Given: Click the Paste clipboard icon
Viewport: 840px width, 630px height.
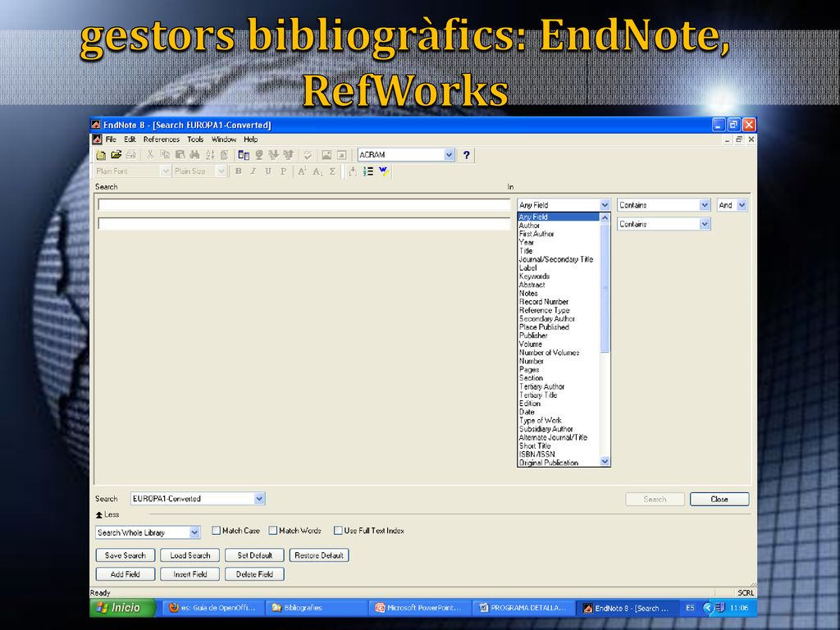Looking at the screenshot, I should [x=180, y=155].
